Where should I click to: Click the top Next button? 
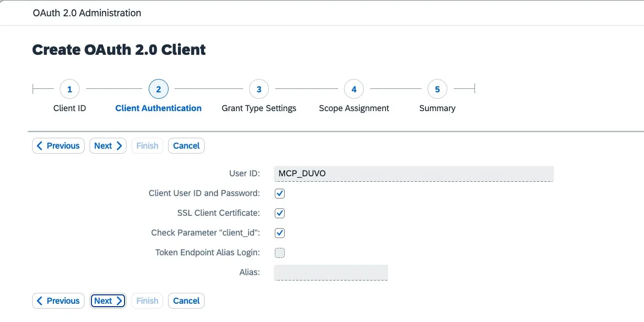tap(108, 146)
